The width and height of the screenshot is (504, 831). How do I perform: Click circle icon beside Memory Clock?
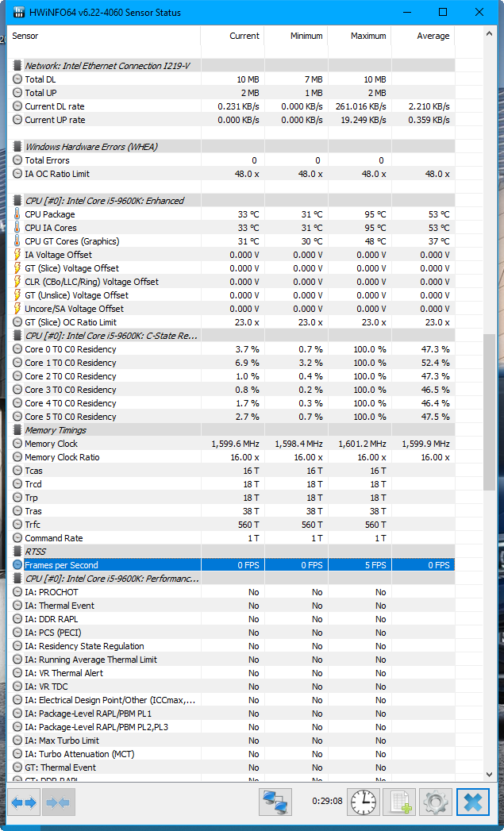click(17, 444)
